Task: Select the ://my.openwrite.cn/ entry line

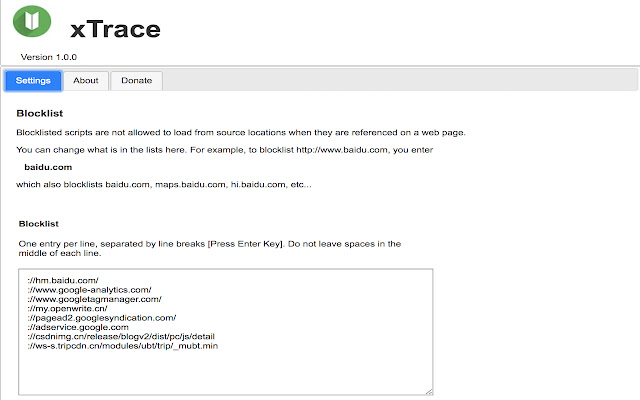Action: click(x=67, y=309)
